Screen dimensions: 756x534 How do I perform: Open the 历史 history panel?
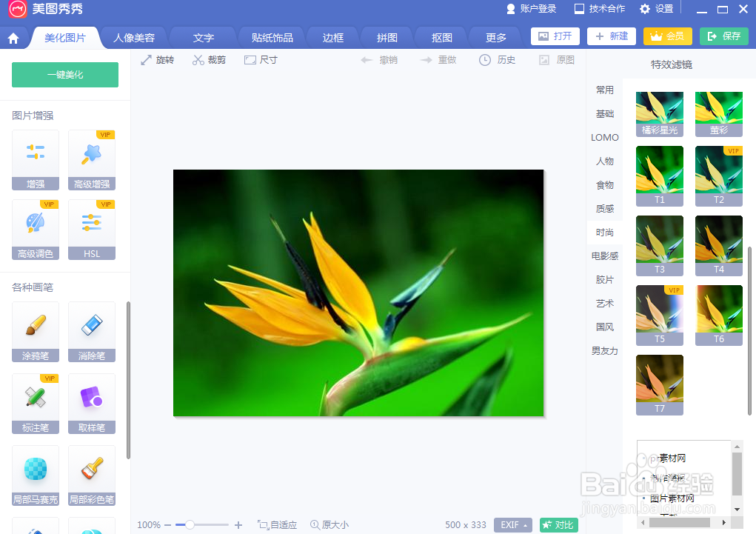(x=497, y=60)
